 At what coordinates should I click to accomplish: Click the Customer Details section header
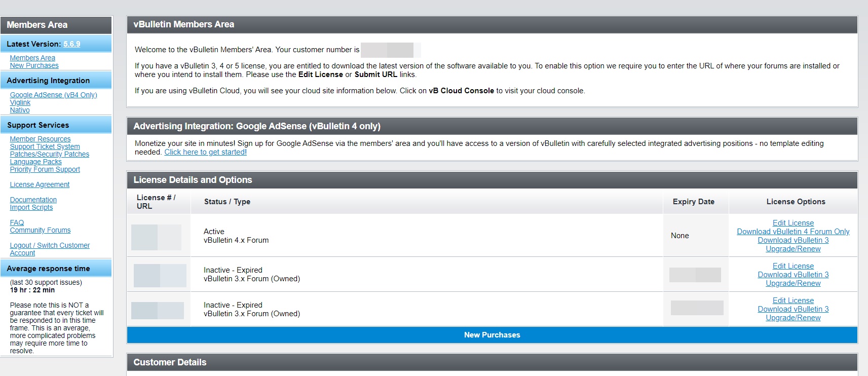[492, 362]
